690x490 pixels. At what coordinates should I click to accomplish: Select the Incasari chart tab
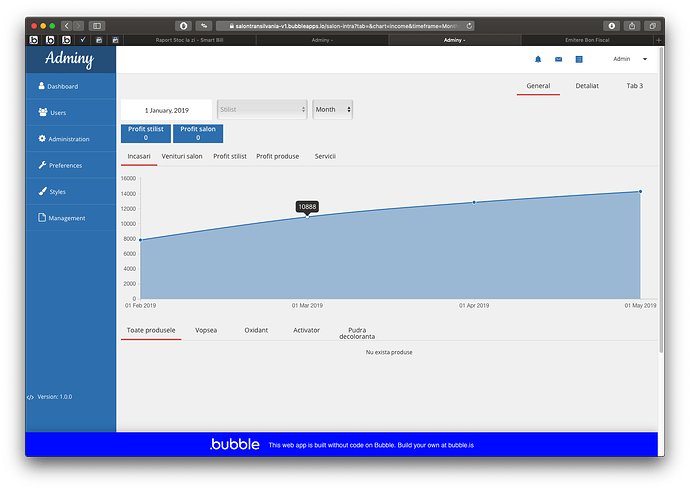coord(139,156)
